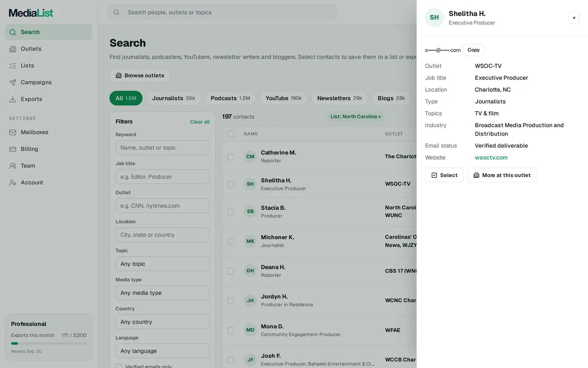Open Mailboxes envelope icon
Screen dimensions: 588x368
click(13, 132)
